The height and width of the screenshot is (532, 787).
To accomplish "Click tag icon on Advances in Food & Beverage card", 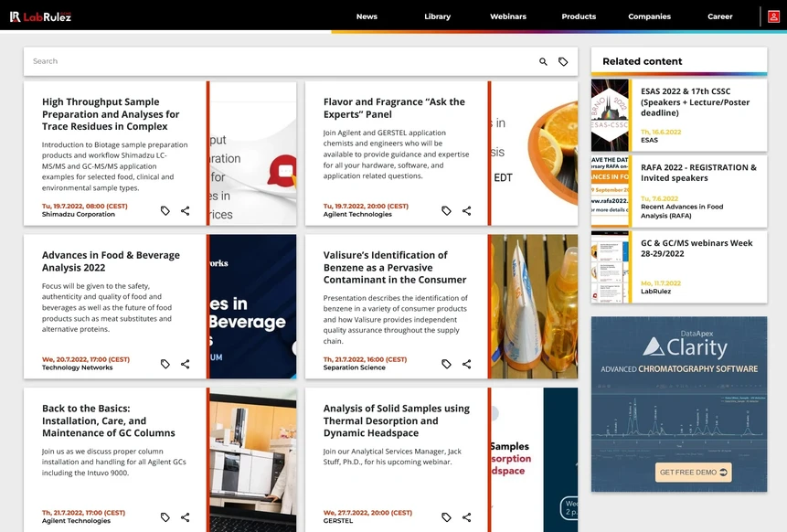I will pyautogui.click(x=165, y=364).
